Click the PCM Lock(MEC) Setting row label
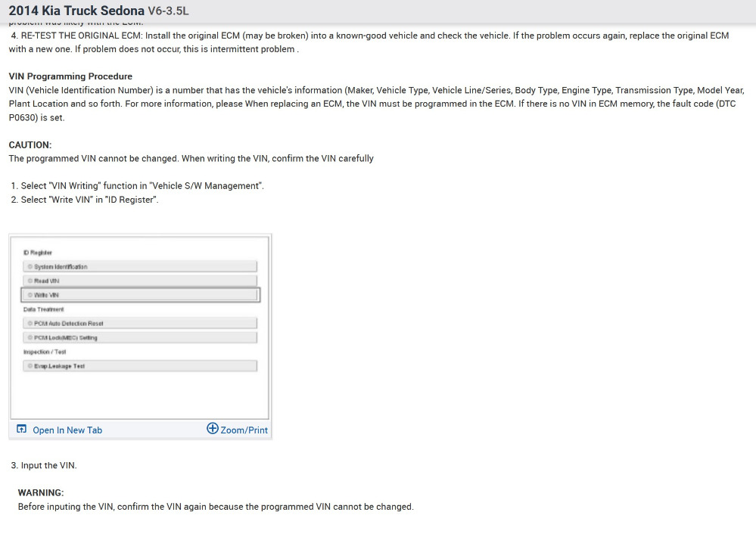756x537 pixels. point(65,338)
